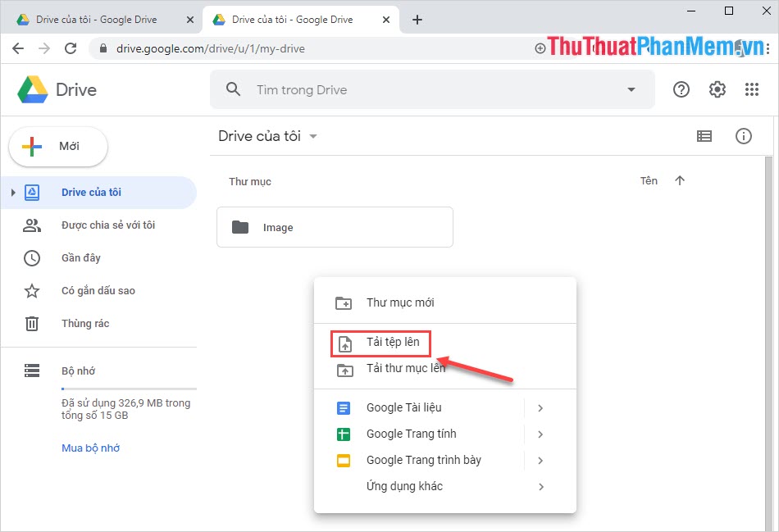Open the Drive của tôi header dropdown

pos(313,136)
